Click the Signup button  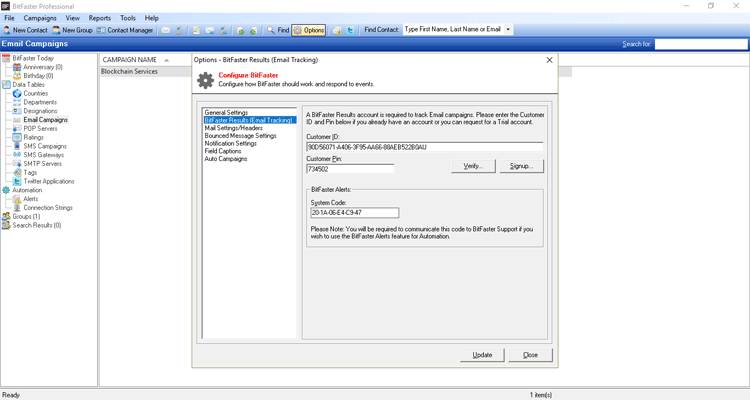[x=521, y=166]
